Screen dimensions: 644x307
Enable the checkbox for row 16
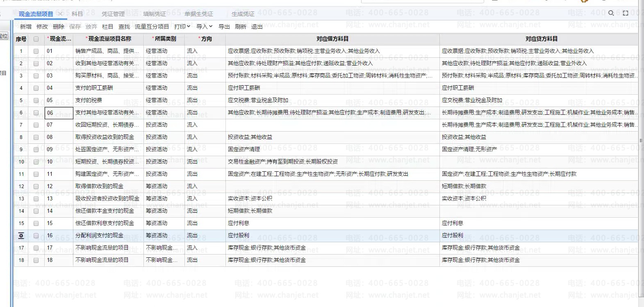click(36, 236)
